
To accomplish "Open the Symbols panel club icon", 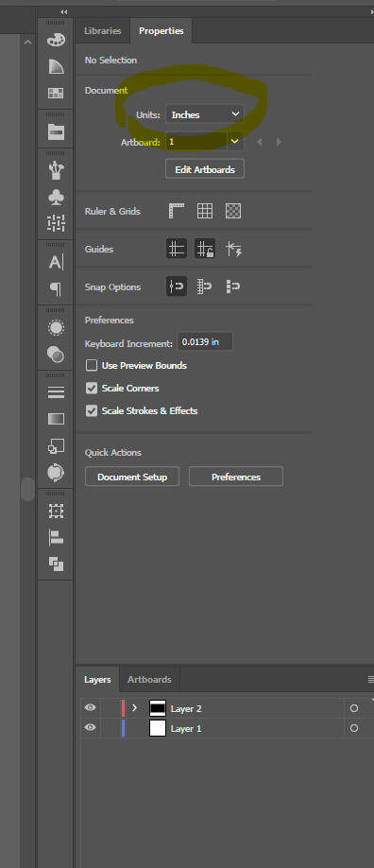I will (x=56, y=197).
